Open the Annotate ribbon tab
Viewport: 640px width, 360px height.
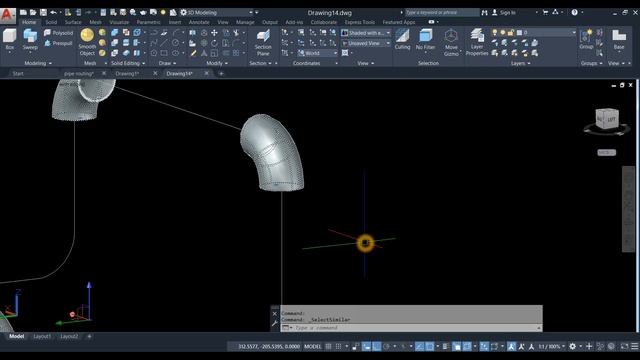pos(199,22)
